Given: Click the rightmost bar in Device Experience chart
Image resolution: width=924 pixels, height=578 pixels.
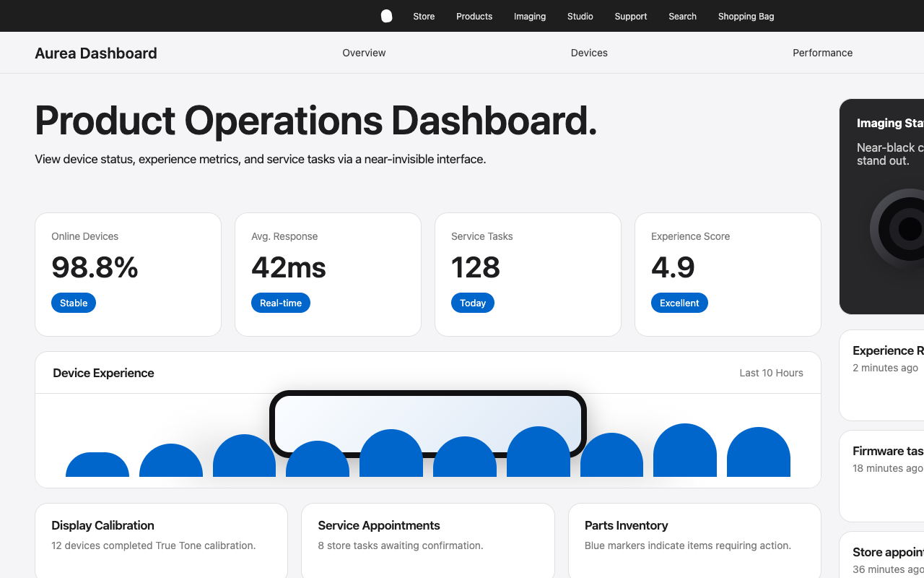Looking at the screenshot, I should pos(759,452).
